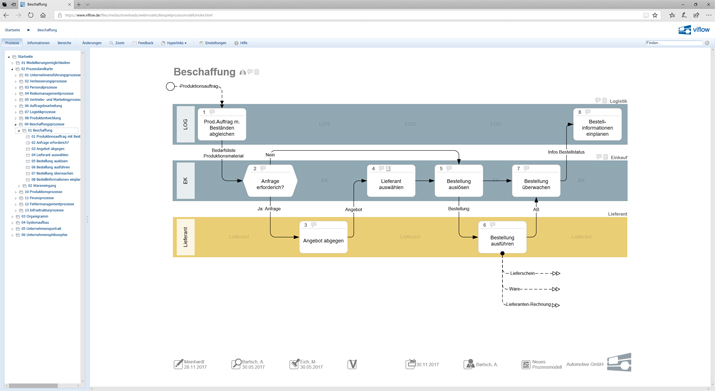Switch to the Bereiche tab
This screenshot has height=391, width=715.
[64, 43]
